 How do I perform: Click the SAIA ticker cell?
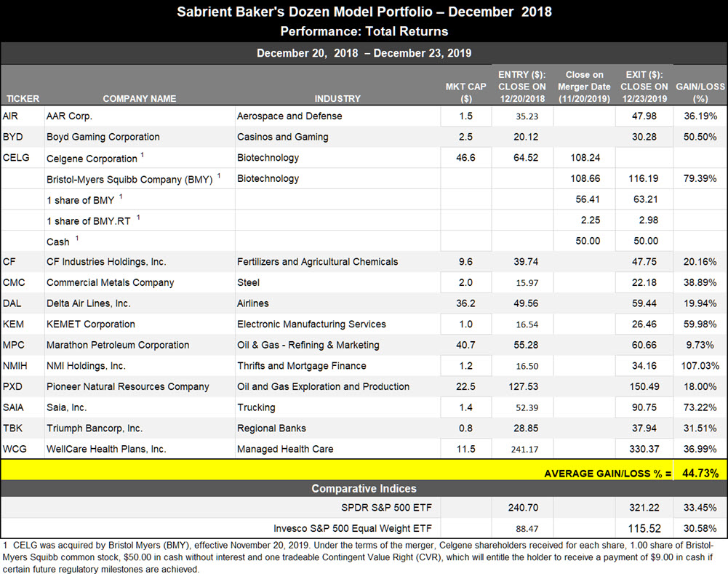pos(13,407)
